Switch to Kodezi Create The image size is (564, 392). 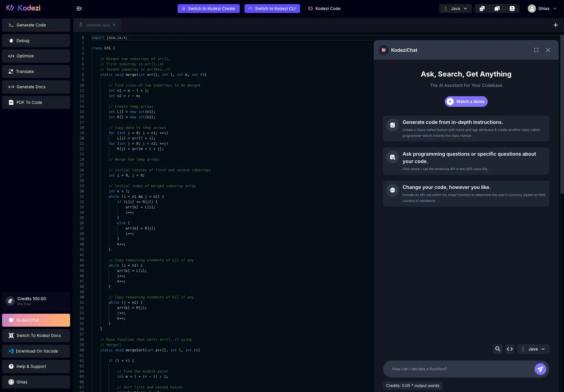click(x=209, y=9)
